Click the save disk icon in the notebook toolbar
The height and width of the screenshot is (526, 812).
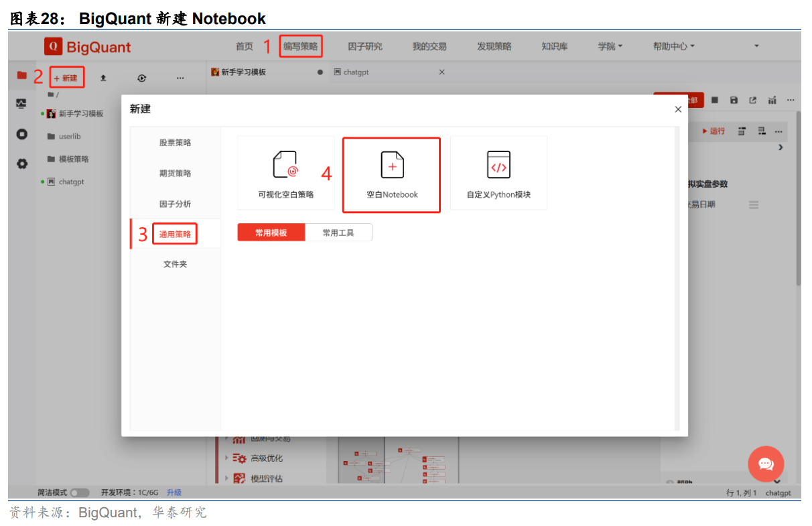[734, 100]
